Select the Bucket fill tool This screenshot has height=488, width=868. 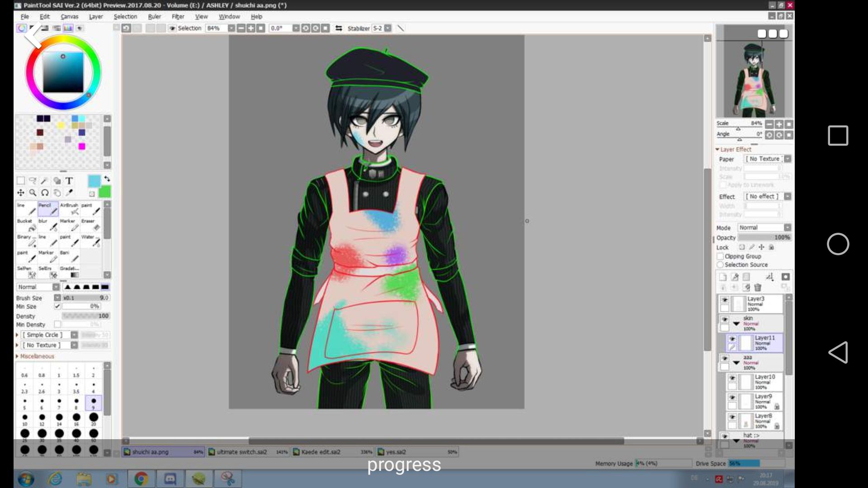coord(27,225)
